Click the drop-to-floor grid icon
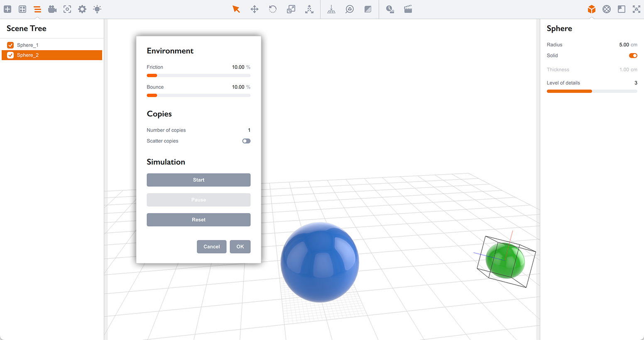 coord(331,9)
